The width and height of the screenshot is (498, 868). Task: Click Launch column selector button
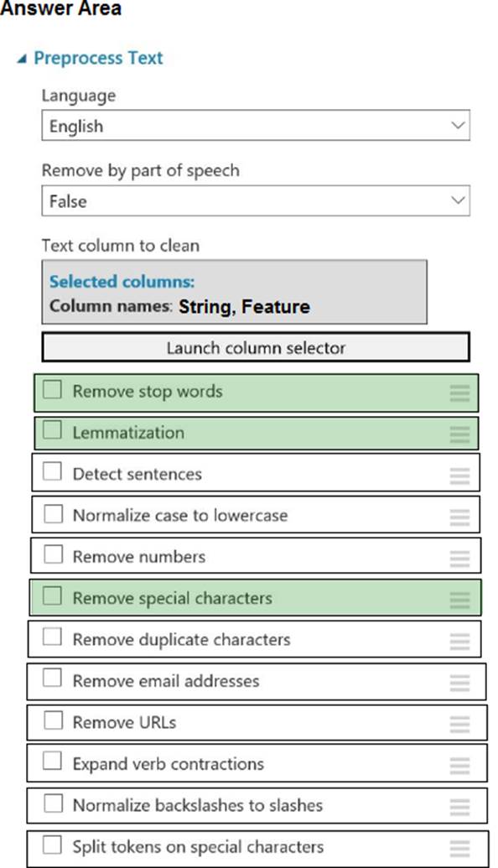256,348
